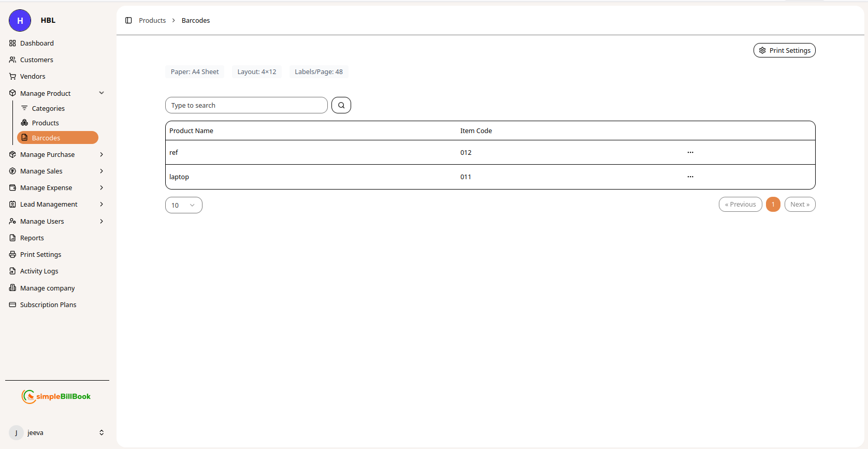Focus the Type to search field

[x=246, y=105]
